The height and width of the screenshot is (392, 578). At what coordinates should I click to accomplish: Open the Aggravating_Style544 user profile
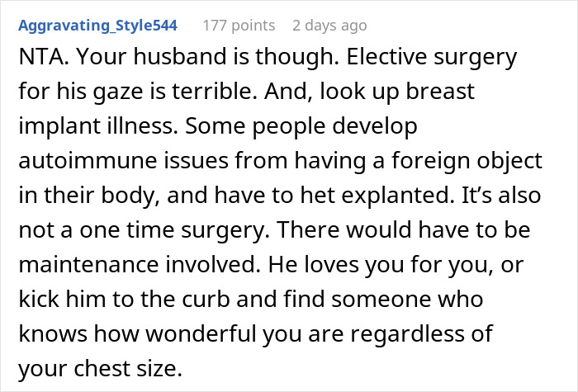click(97, 25)
